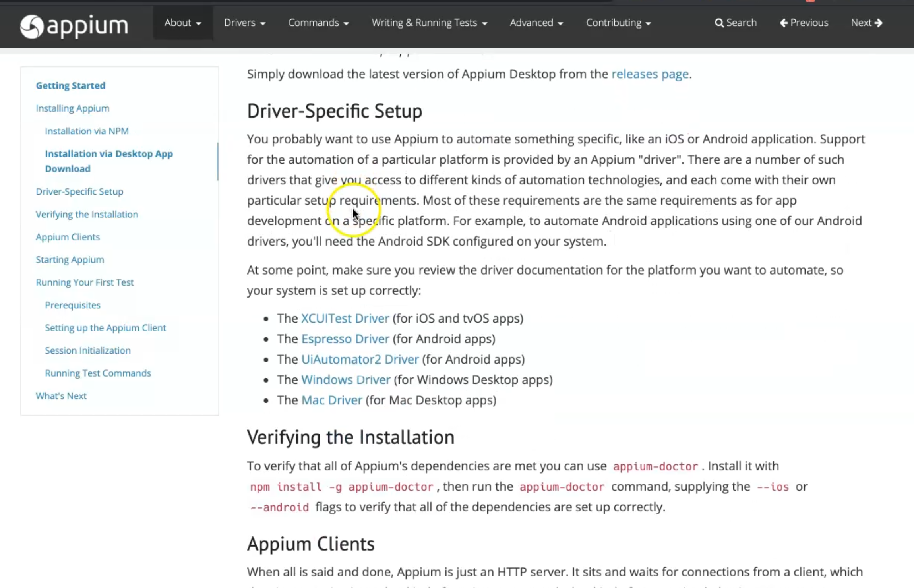Open Setting up the Appium Client

tap(105, 327)
